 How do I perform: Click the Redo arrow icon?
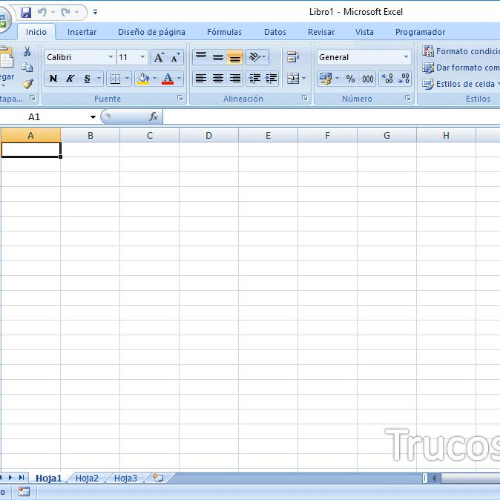pos(66,12)
